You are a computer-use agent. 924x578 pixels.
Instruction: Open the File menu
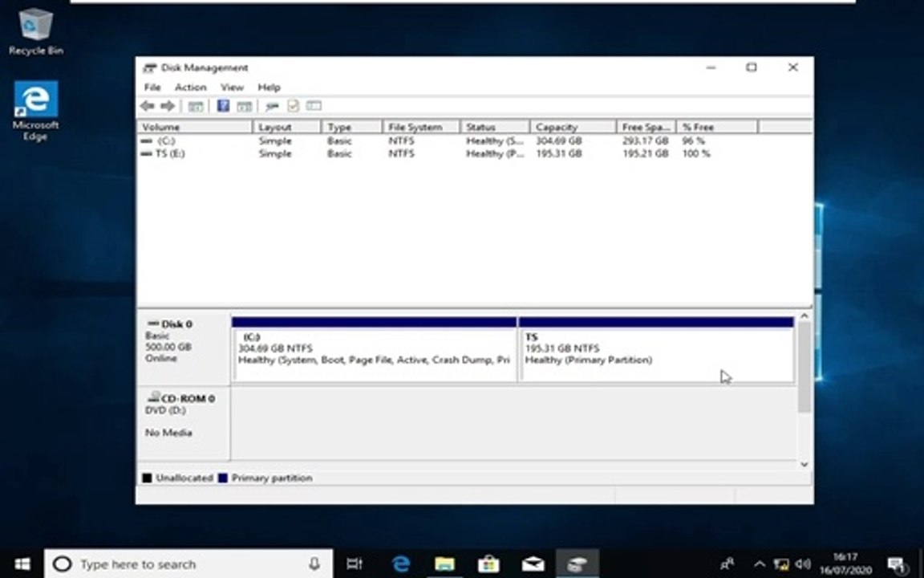point(152,88)
